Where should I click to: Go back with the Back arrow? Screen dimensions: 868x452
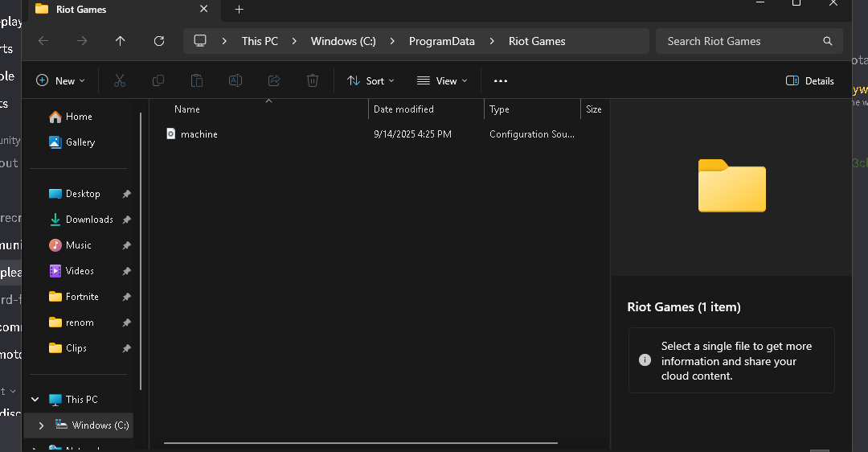(43, 41)
